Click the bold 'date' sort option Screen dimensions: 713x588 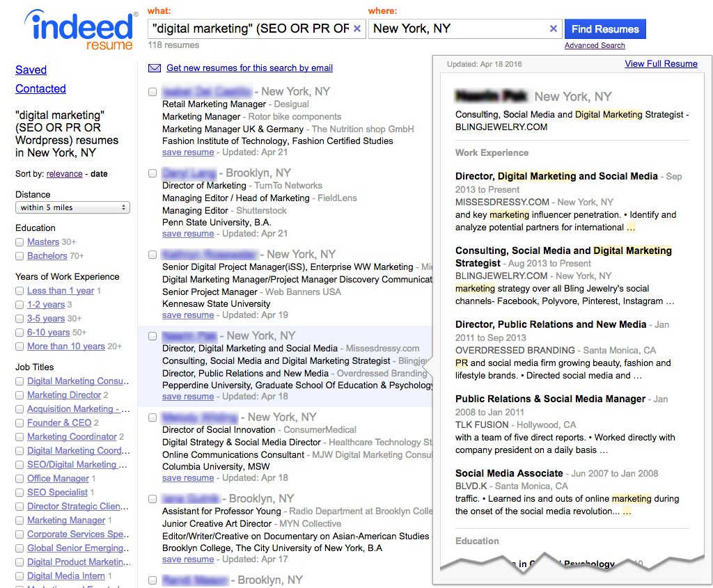click(x=99, y=173)
